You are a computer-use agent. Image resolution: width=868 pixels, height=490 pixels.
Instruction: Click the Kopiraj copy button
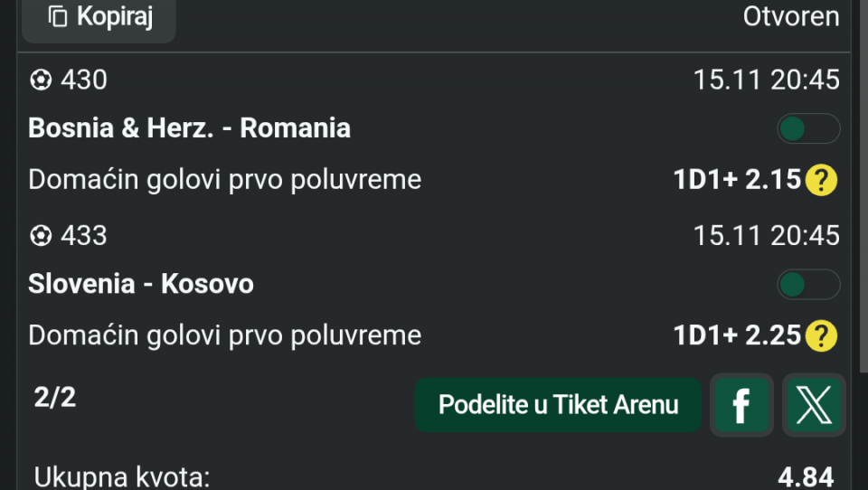point(99,17)
